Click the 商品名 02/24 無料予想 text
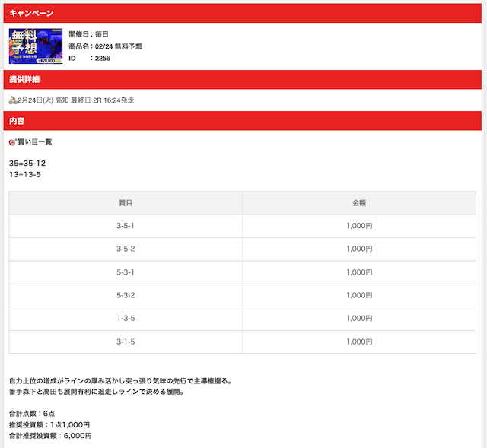Viewport: 487px width, 448px height. (105, 46)
